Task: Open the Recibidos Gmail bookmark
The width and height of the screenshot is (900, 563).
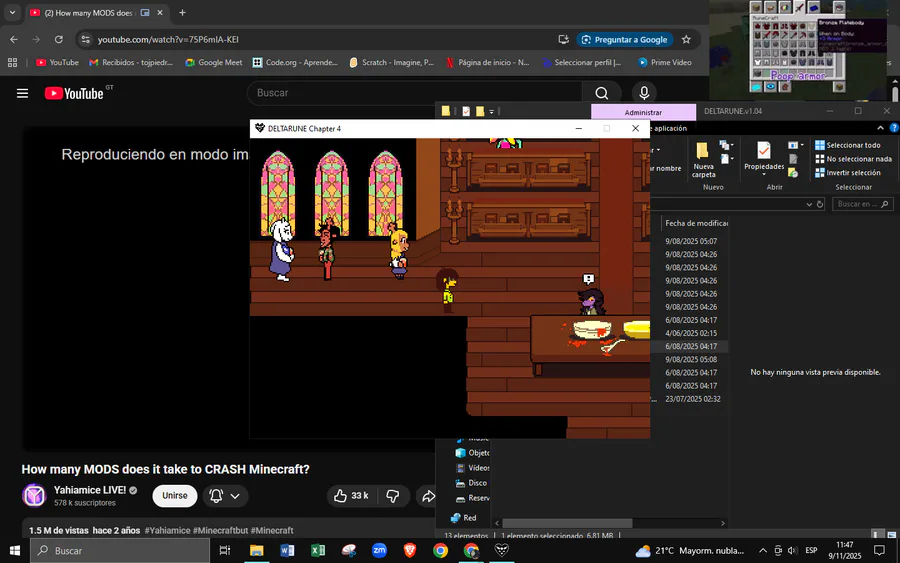Action: 131,63
